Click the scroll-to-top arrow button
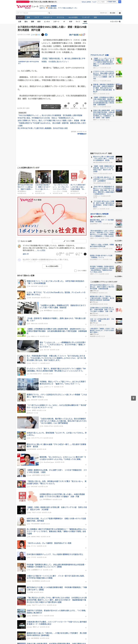The width and height of the screenshot is (138, 644). [133, 398]
